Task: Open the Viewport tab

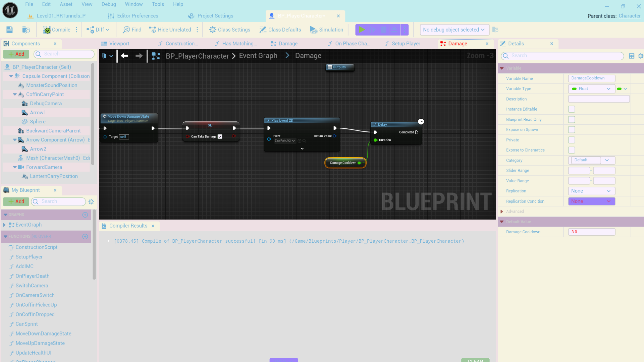Action: point(115,44)
